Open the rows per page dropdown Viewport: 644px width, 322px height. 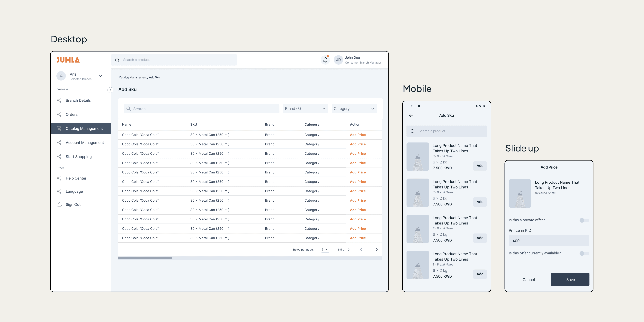click(x=325, y=250)
